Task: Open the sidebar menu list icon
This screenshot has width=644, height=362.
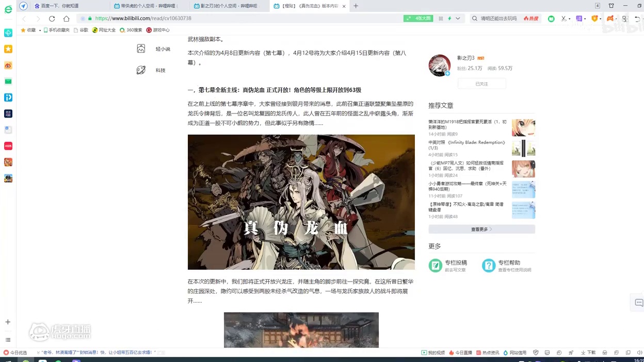Action: tap(8, 340)
